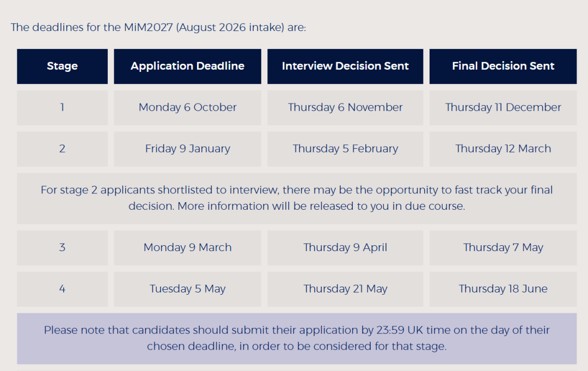Click the MiM2027 deadlines intro text
This screenshot has width=588, height=371.
point(158,27)
